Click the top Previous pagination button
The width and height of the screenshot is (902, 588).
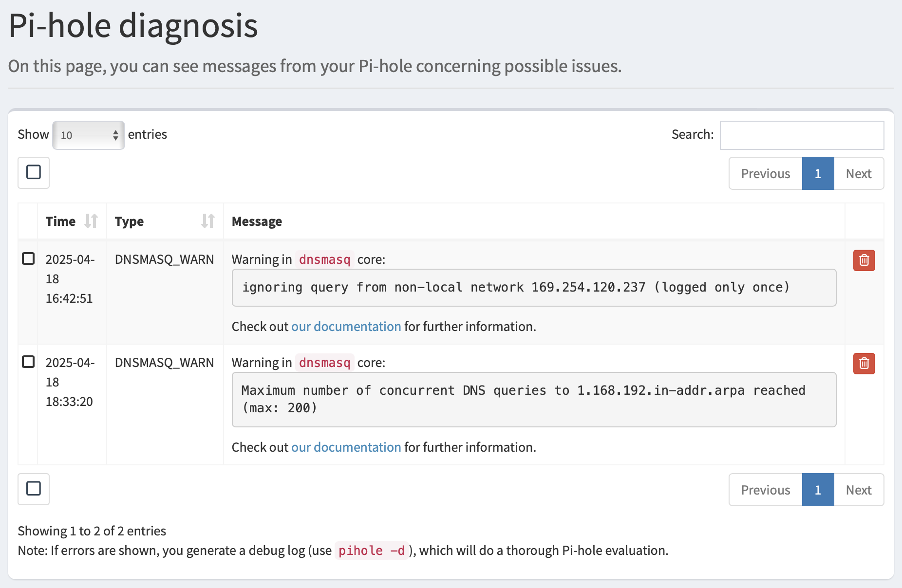tap(766, 173)
